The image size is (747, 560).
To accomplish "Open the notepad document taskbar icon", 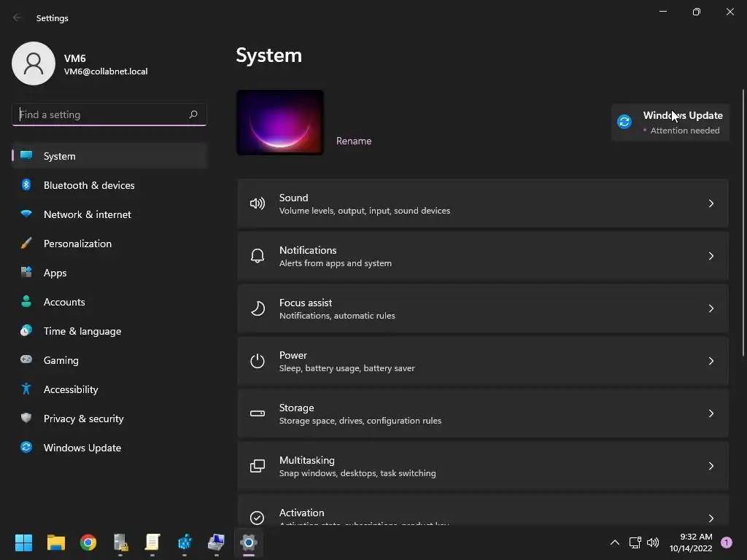I will [152, 542].
